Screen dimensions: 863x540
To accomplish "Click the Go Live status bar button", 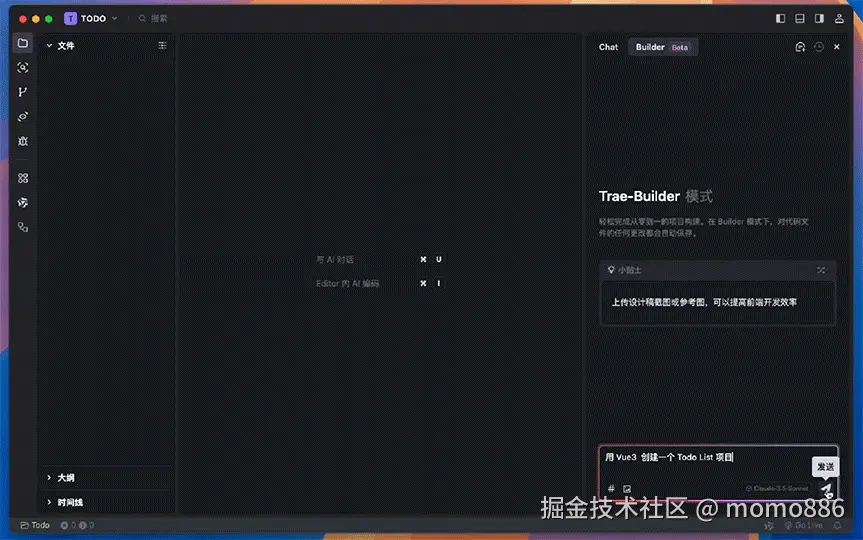I will coord(804,525).
